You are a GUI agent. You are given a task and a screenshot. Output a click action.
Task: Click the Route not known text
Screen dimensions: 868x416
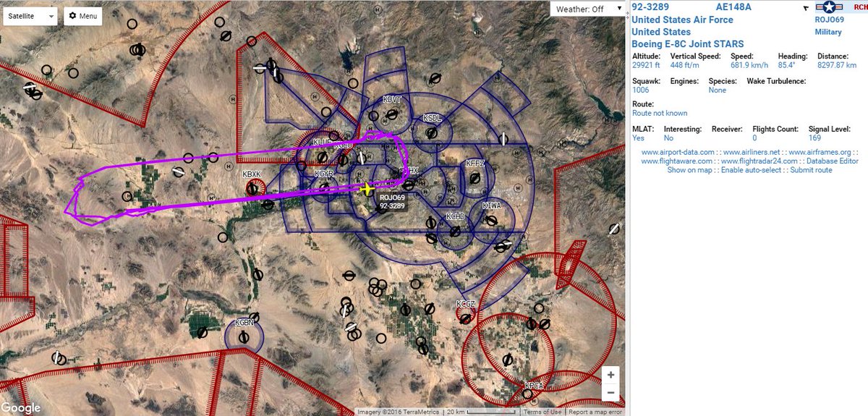[x=660, y=114]
